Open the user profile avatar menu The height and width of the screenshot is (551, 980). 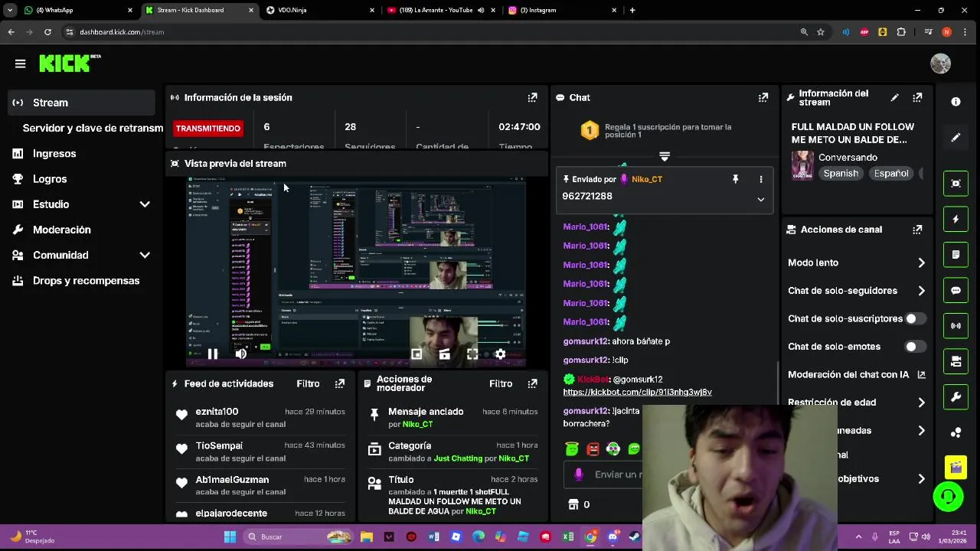click(940, 64)
